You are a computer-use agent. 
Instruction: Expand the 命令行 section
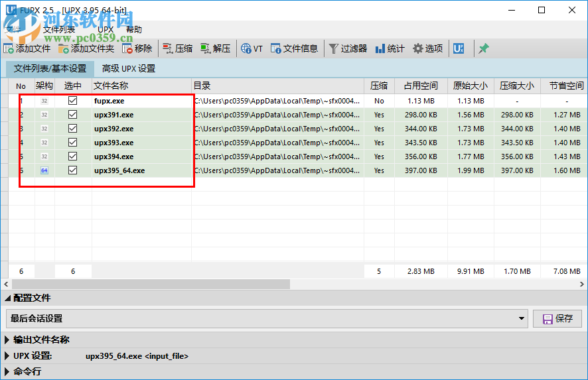[x=7, y=372]
